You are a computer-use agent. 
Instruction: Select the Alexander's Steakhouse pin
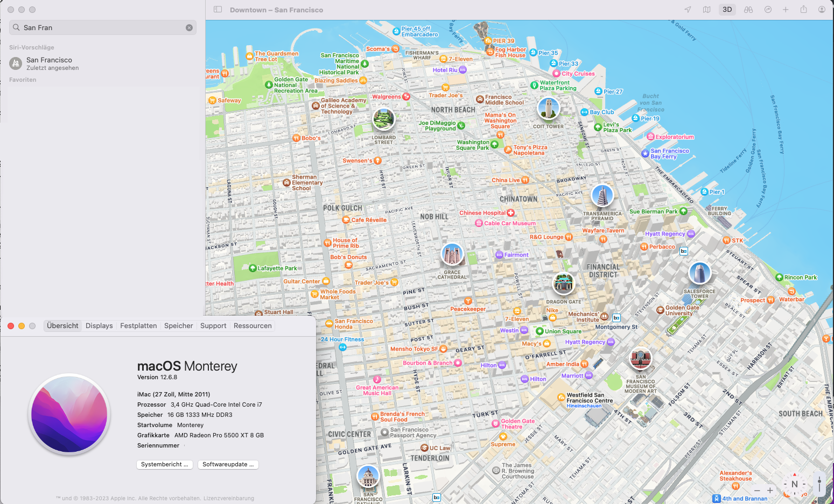tap(736, 486)
